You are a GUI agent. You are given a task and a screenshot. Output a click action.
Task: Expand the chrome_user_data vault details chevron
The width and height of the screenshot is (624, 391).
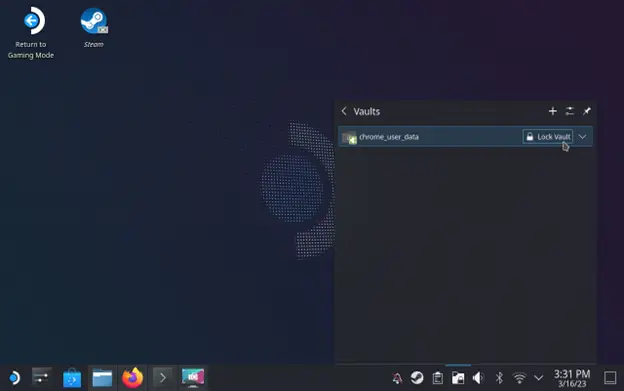(582, 137)
